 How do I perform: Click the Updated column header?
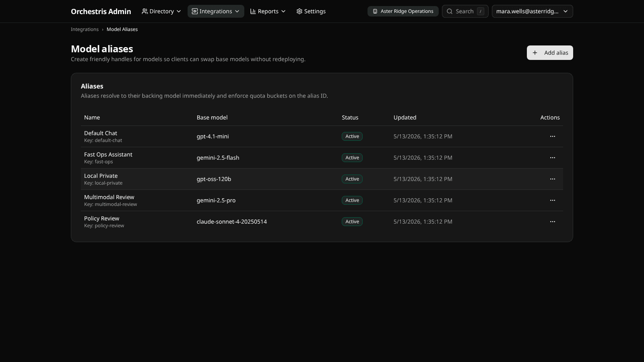pyautogui.click(x=405, y=117)
